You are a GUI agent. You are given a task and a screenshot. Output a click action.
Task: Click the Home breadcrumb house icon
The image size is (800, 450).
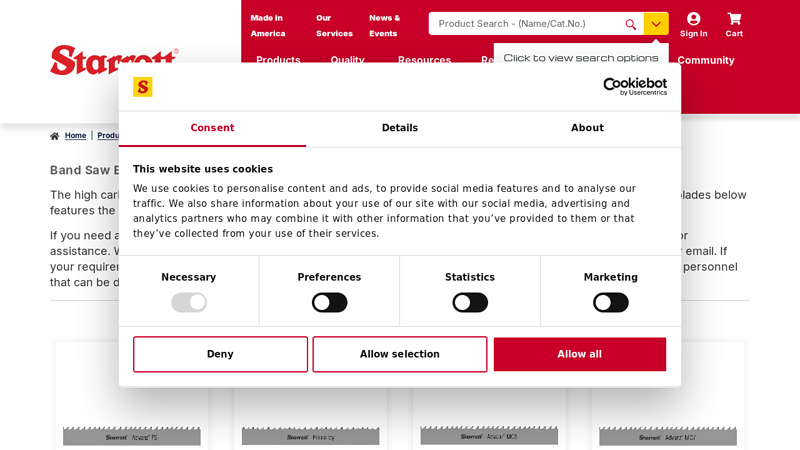[55, 136]
